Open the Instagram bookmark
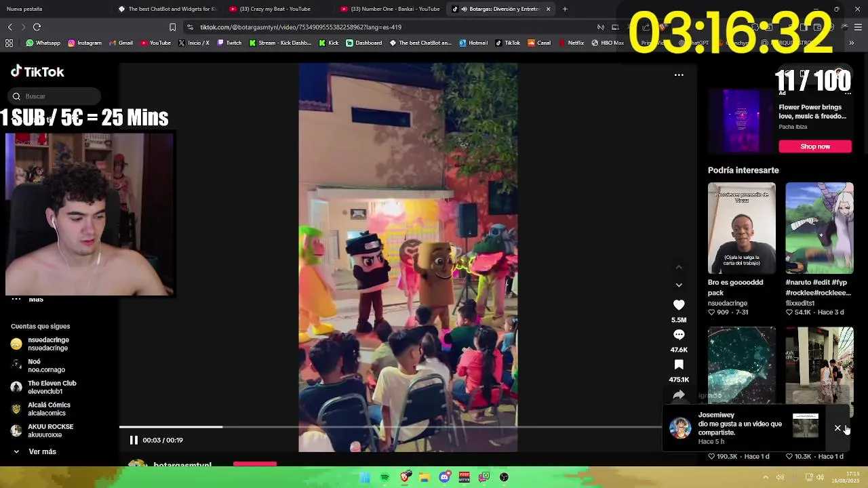 pyautogui.click(x=84, y=43)
